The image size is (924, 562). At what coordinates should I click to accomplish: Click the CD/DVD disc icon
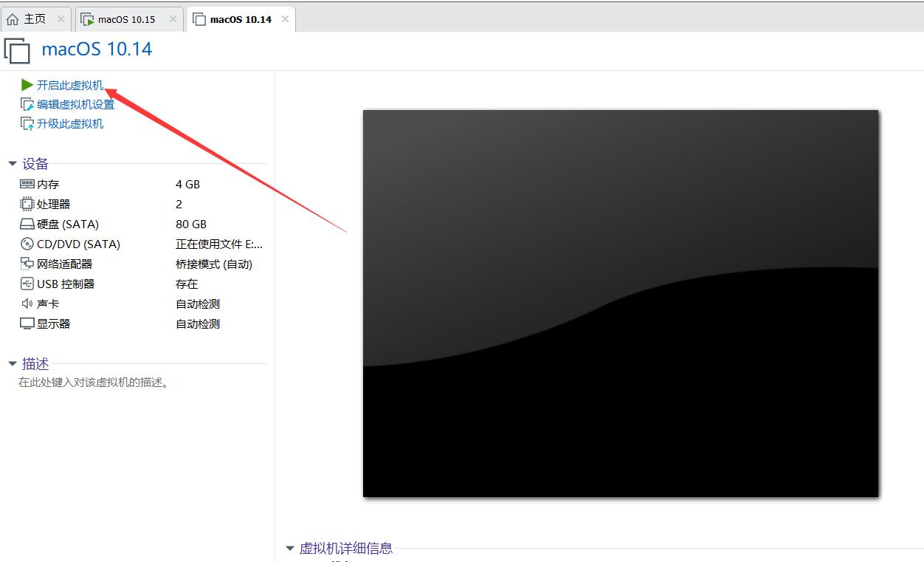pos(27,244)
